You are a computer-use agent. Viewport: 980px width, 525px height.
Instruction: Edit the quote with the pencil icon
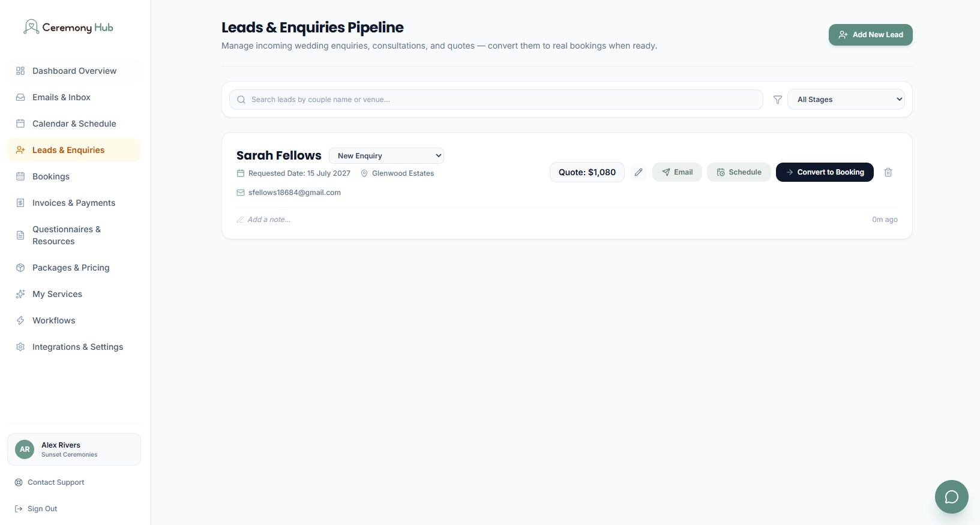[639, 172]
